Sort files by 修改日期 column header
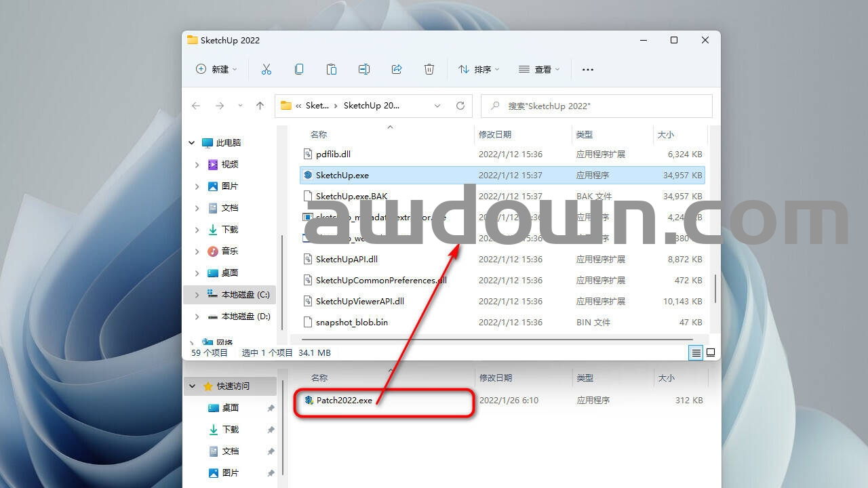The height and width of the screenshot is (488, 868). (495, 135)
